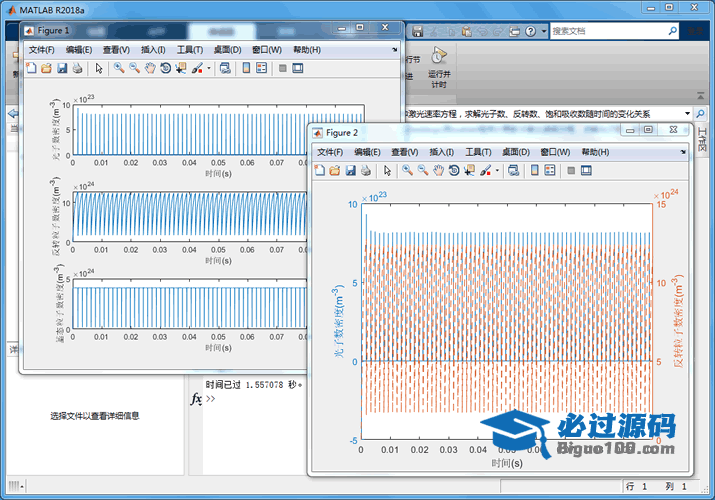Dock Figure 2 using menu bar arrow

point(683,151)
